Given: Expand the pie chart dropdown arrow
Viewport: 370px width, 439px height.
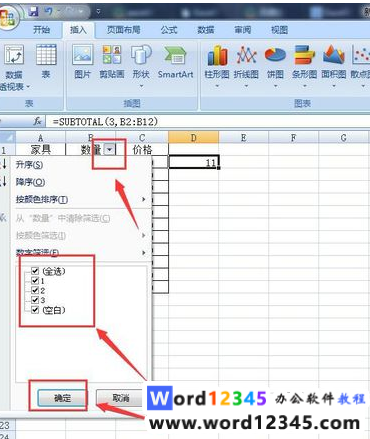Looking at the screenshot, I should tap(275, 86).
